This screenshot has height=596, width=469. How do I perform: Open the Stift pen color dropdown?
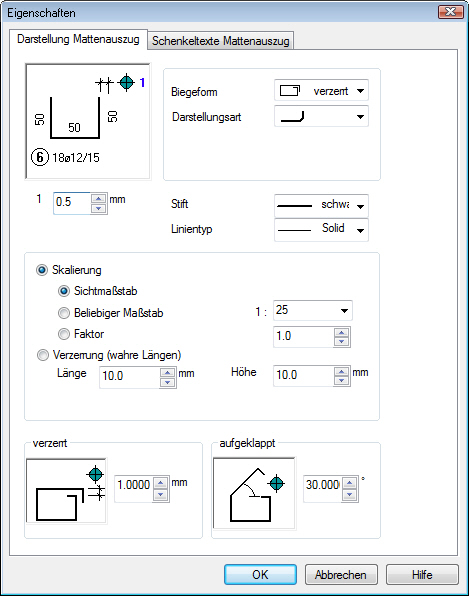pos(321,206)
